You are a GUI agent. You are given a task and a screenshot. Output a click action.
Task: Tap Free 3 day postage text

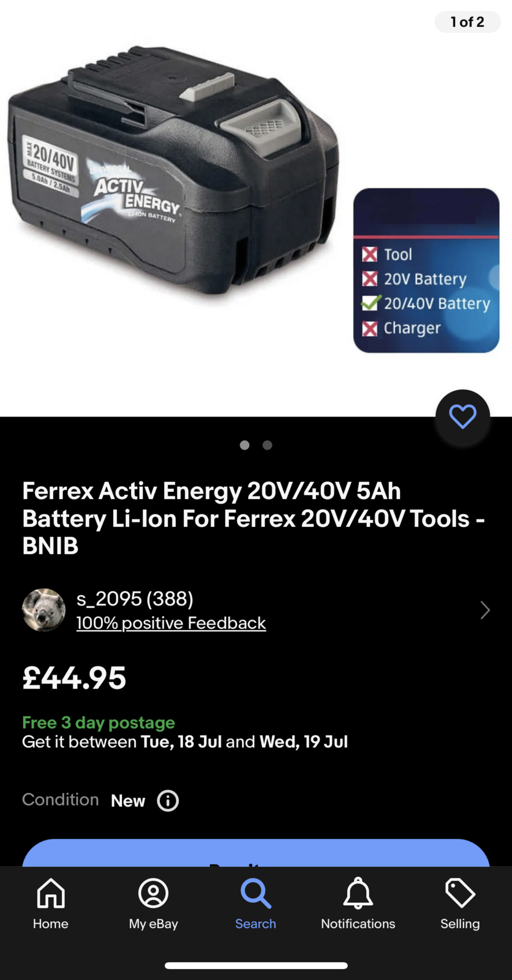tap(99, 723)
